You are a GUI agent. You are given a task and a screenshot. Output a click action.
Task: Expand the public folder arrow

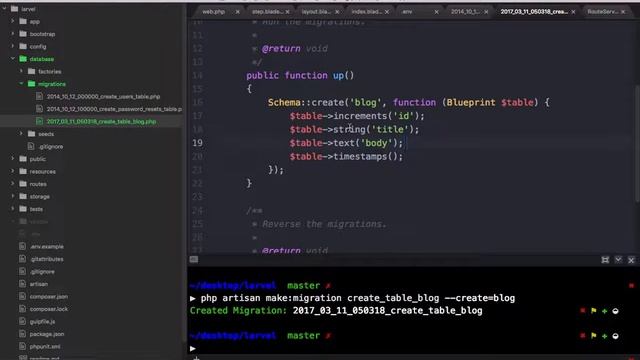tap(12, 158)
